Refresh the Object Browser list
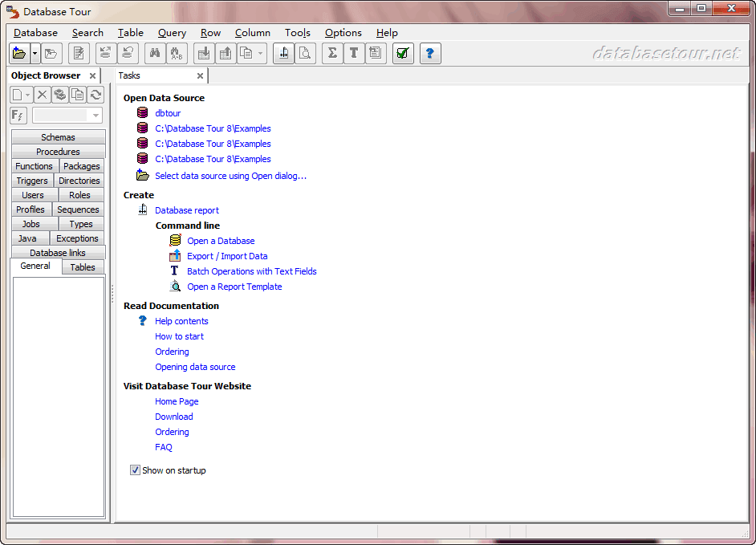The width and height of the screenshot is (756, 545). 96,95
